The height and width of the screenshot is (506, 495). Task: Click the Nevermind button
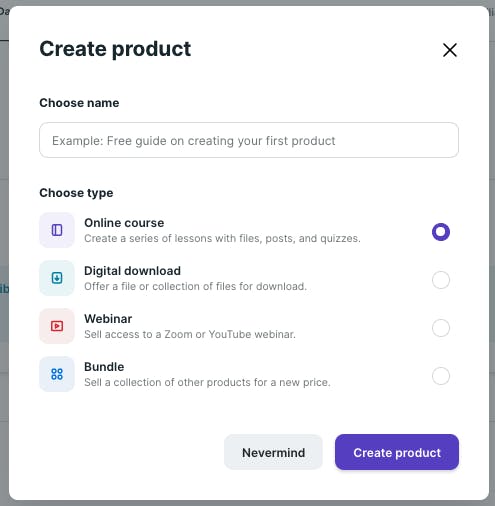tap(273, 452)
